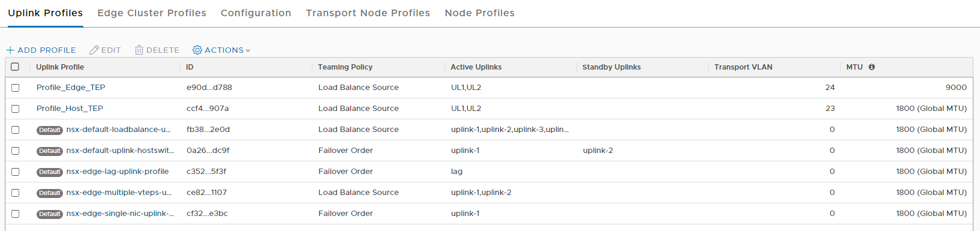Click the MTU info icon
980x231 pixels.
(x=871, y=67)
